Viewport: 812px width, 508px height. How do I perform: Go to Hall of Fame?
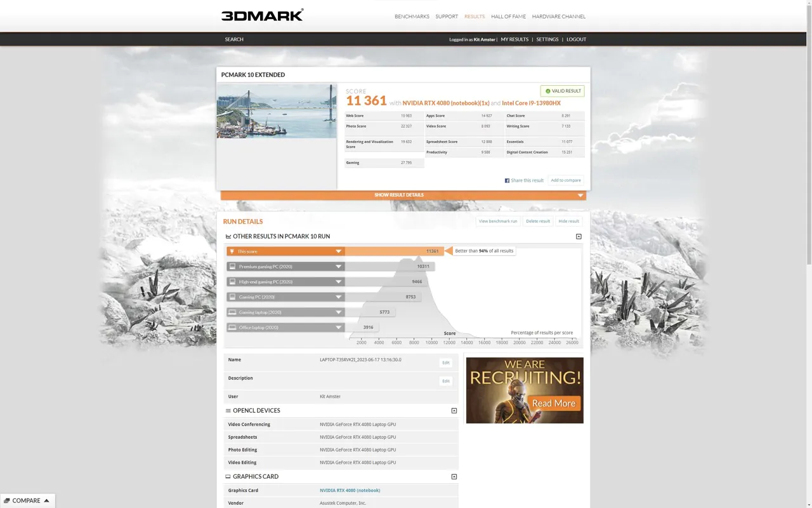coord(508,17)
